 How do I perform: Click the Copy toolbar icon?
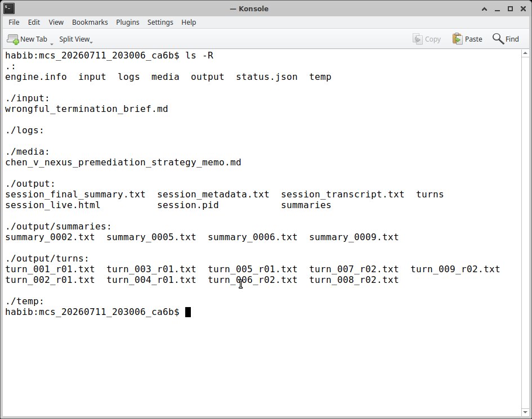(x=417, y=39)
